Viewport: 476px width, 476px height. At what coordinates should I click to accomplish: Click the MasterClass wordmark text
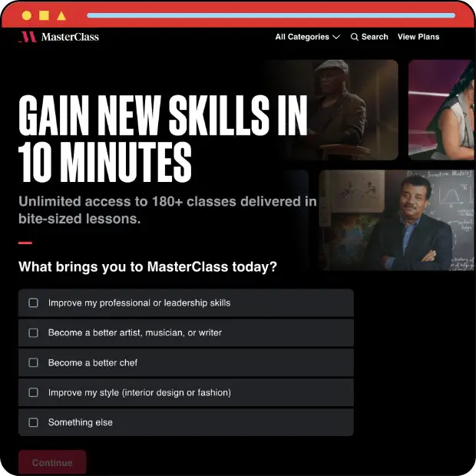(x=70, y=37)
